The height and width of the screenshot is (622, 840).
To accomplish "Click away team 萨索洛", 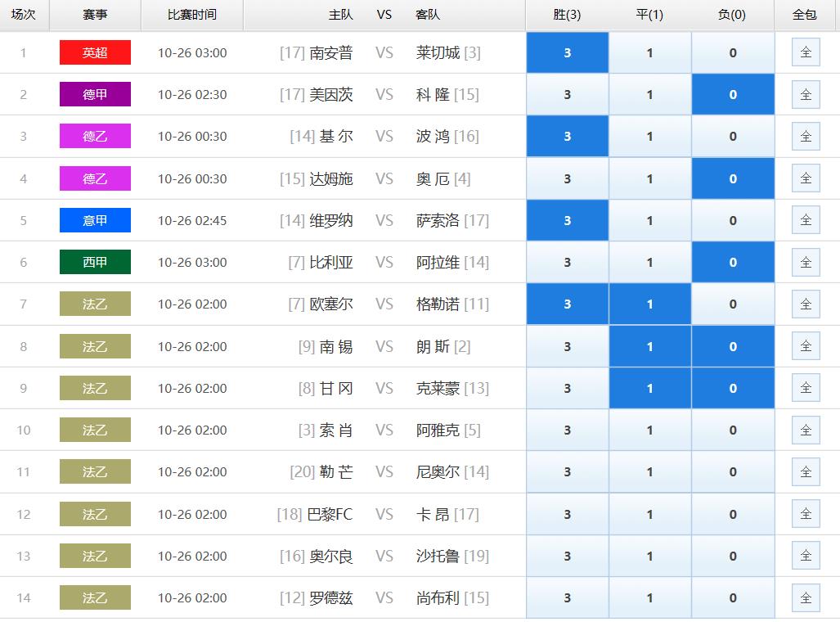I will point(438,220).
